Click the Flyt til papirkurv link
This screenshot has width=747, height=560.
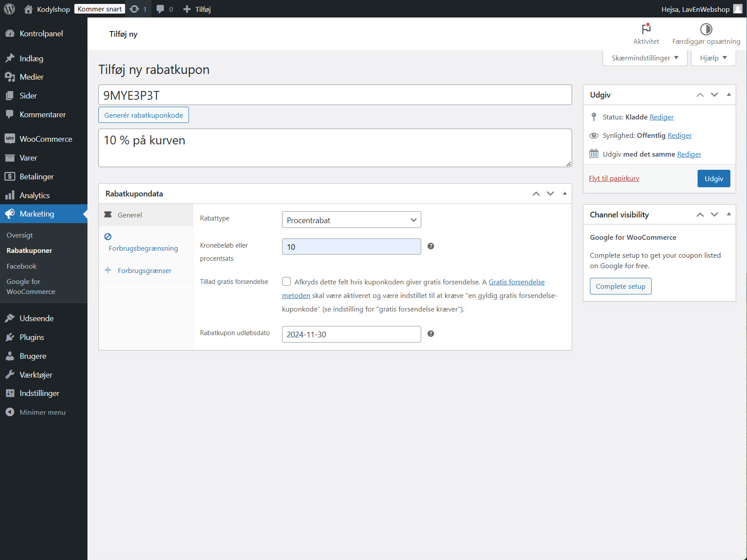click(x=614, y=178)
